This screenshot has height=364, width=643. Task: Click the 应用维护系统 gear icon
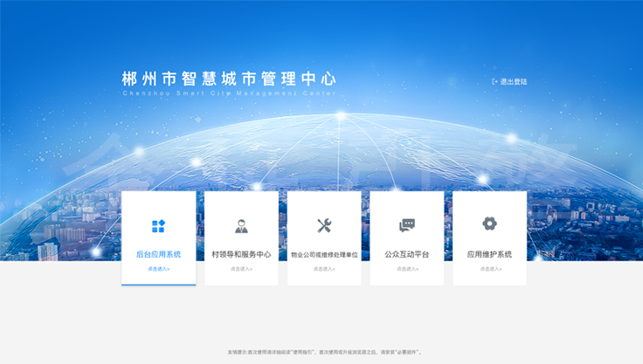click(489, 223)
